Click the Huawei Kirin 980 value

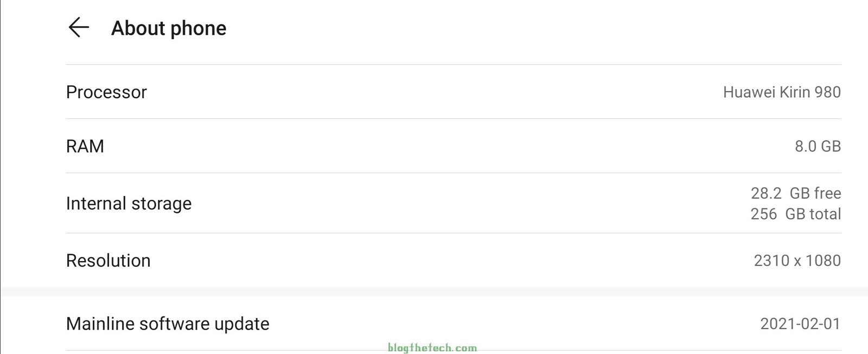(x=782, y=92)
